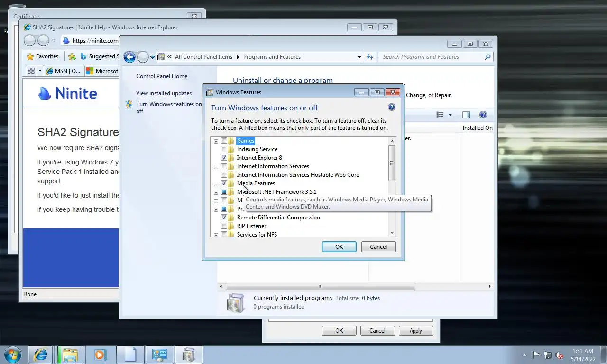Click the Back arrow in Programs and Features
The width and height of the screenshot is (607, 364).
pos(129,57)
